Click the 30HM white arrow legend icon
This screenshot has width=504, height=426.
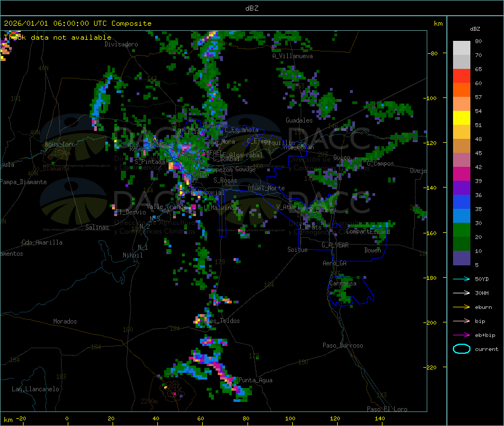click(x=461, y=293)
